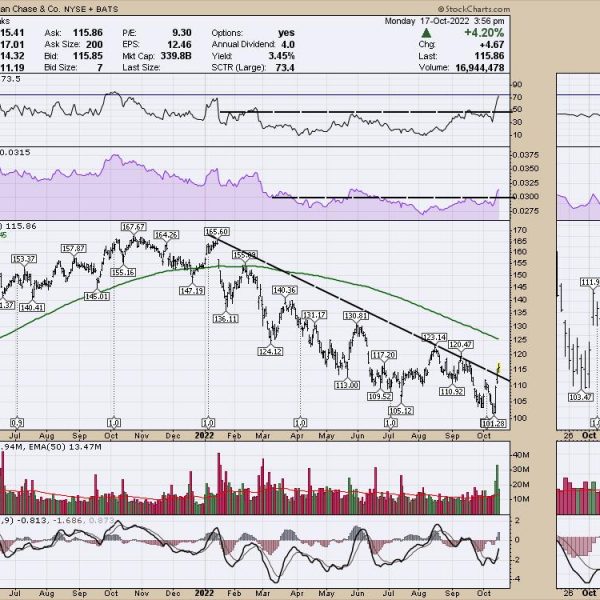Viewport: 600px width, 600px height.
Task: Click the 0.9 dividend marker near Jul
Action: pos(16,423)
